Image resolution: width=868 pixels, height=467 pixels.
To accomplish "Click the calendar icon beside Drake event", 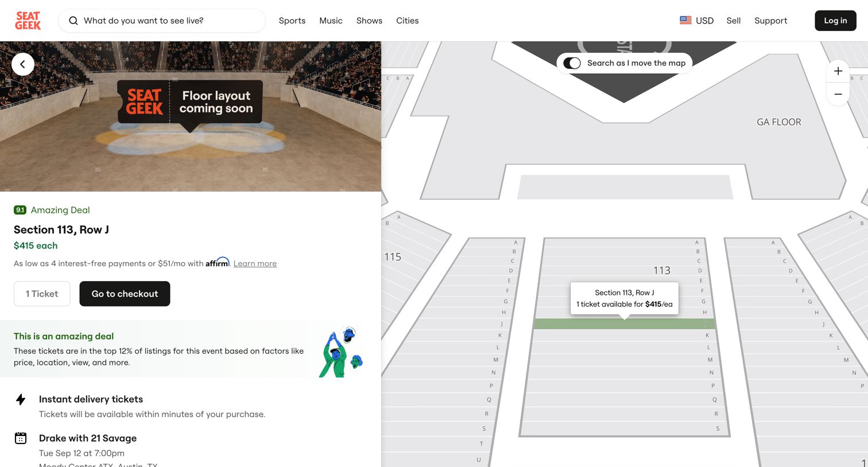I will [x=21, y=438].
